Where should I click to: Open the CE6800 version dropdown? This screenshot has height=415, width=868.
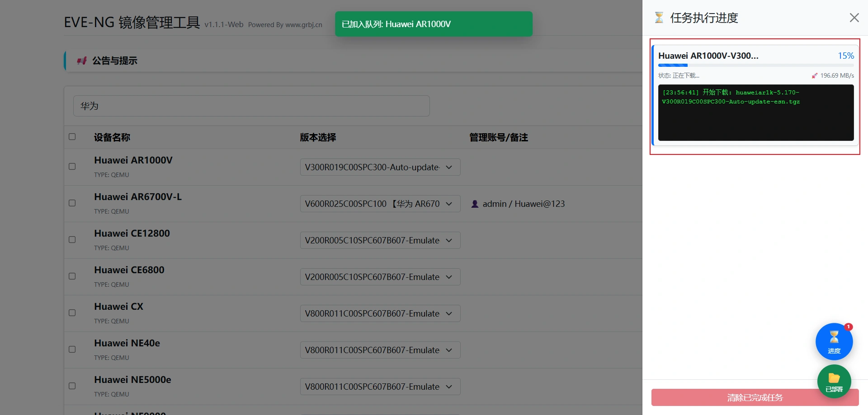[x=380, y=277]
